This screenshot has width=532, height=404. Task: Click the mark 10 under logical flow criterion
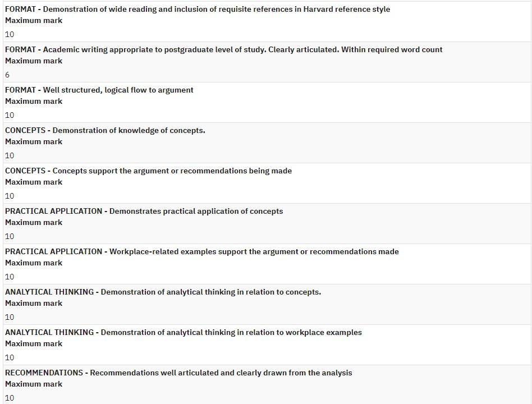pos(10,116)
